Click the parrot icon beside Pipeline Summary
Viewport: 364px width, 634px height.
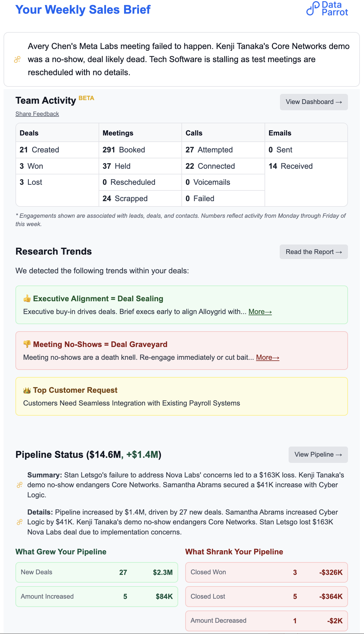coord(20,485)
